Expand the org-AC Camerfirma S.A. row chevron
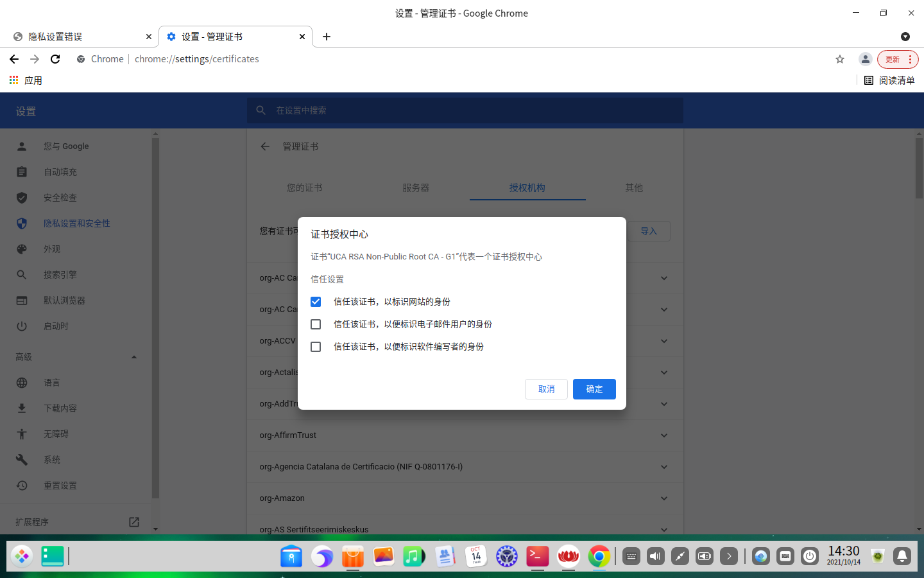Viewport: 924px width, 578px height. pos(664,278)
